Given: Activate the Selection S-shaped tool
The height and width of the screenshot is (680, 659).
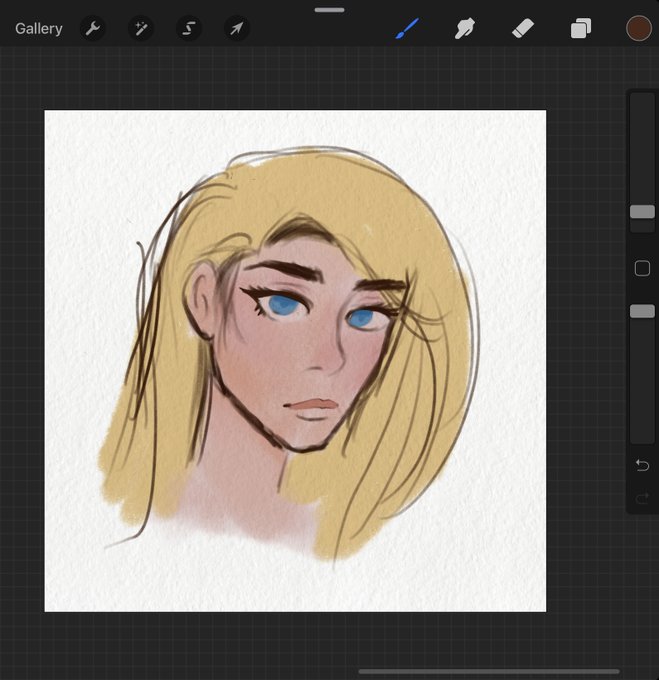Looking at the screenshot, I should tap(189, 29).
